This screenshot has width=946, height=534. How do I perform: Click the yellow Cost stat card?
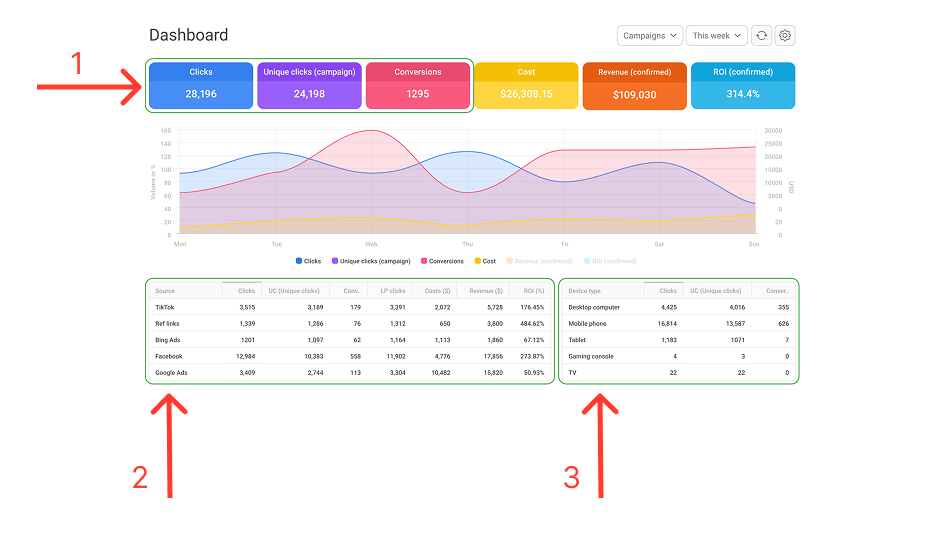click(526, 86)
